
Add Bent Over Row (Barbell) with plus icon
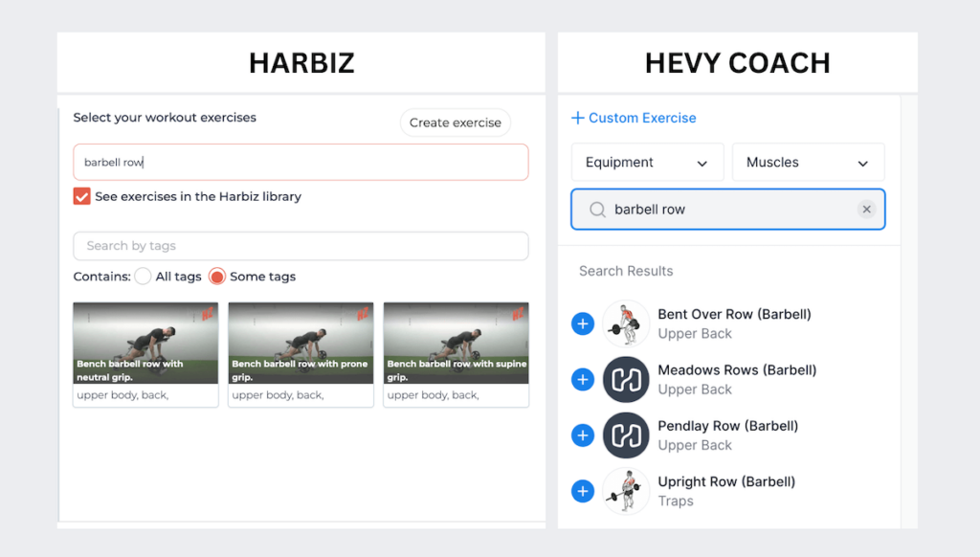[x=583, y=324]
